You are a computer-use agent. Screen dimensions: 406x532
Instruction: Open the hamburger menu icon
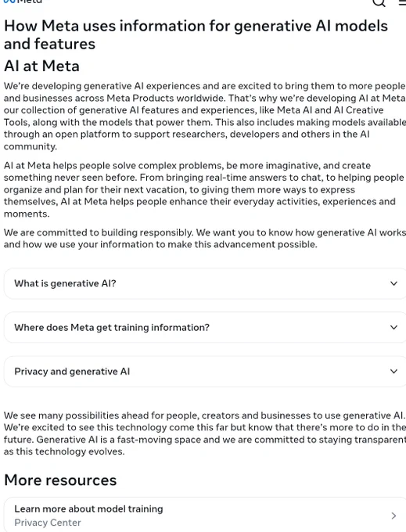pyautogui.click(x=402, y=2)
